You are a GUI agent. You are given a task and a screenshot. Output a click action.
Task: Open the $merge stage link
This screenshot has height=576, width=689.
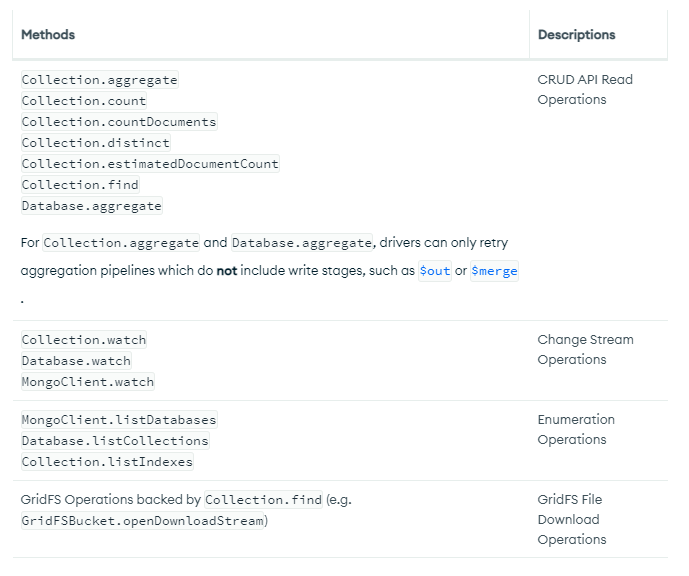pos(494,271)
